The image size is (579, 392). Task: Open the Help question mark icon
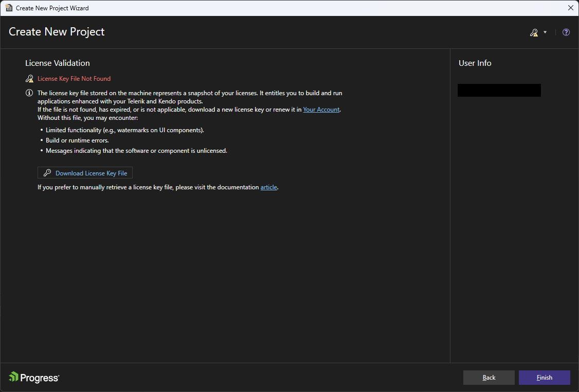pos(566,32)
